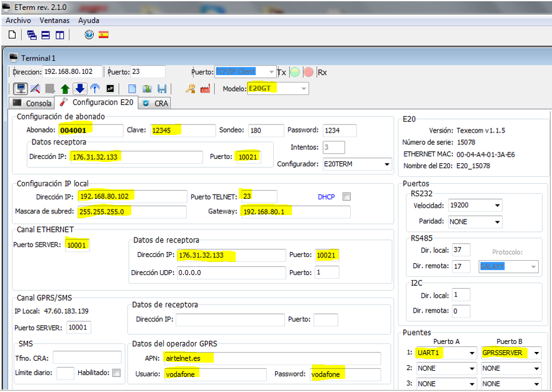Click the GPRS Usuario field
The image size is (552, 392).
(215, 374)
